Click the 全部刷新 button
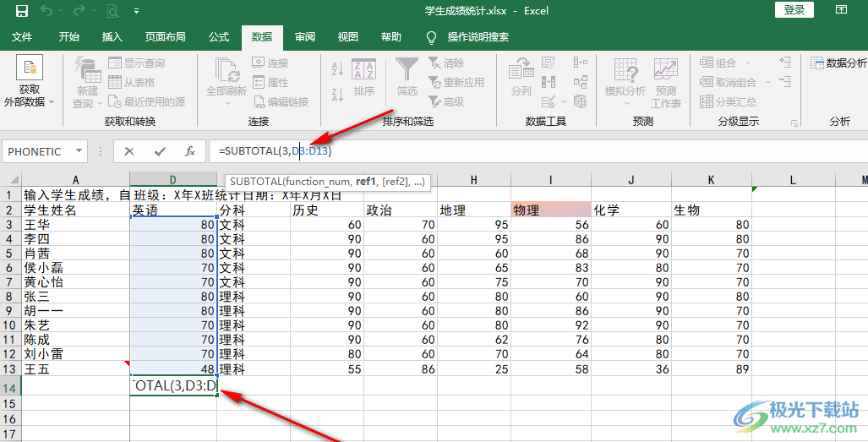868x442 pixels. pos(227,82)
